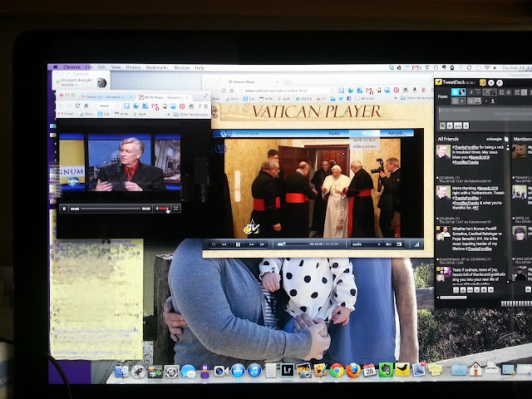Pause the Vatican Player video
532x399 pixels.
238,244
